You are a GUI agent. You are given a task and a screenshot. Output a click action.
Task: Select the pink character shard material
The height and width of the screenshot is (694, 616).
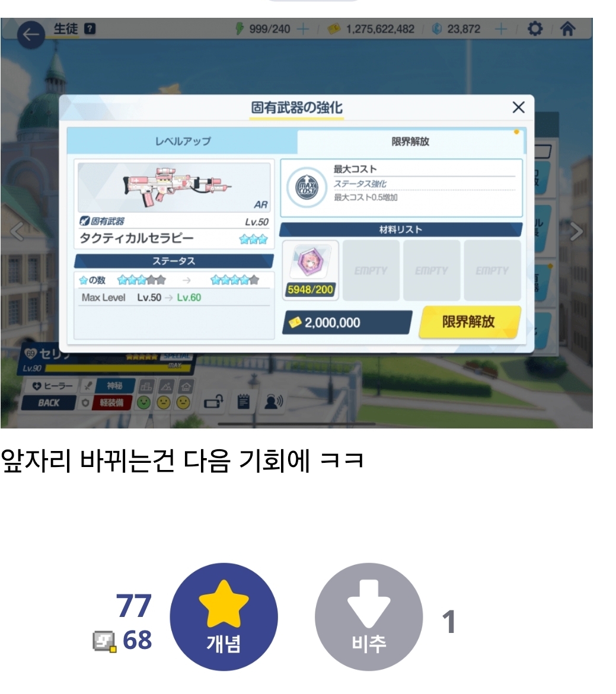[311, 270]
